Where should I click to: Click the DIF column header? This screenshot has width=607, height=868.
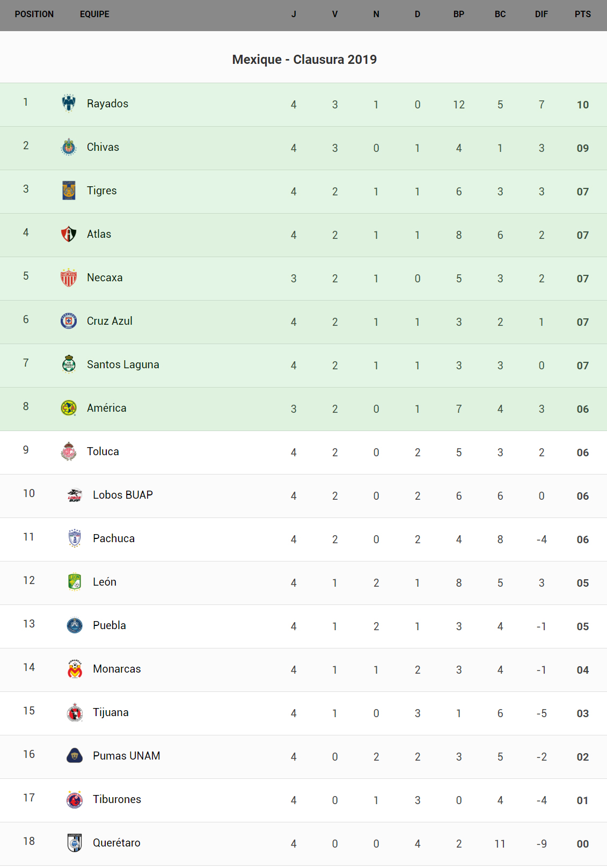click(541, 14)
